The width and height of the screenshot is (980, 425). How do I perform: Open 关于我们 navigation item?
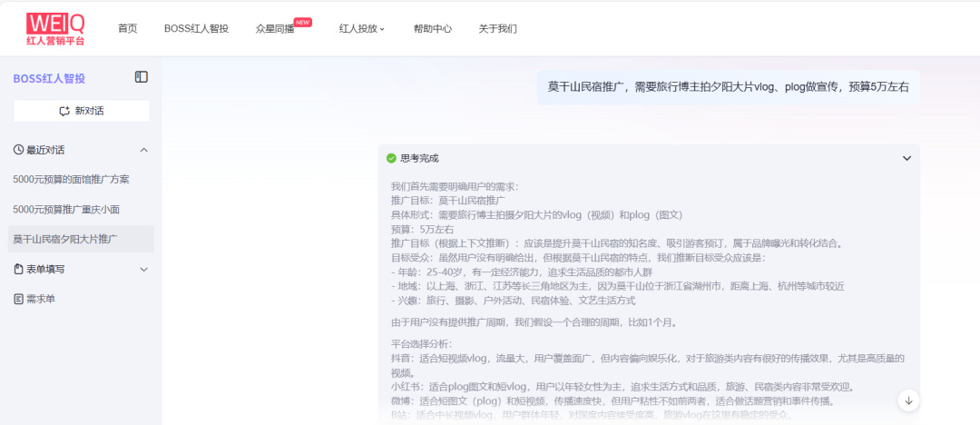[x=497, y=29]
